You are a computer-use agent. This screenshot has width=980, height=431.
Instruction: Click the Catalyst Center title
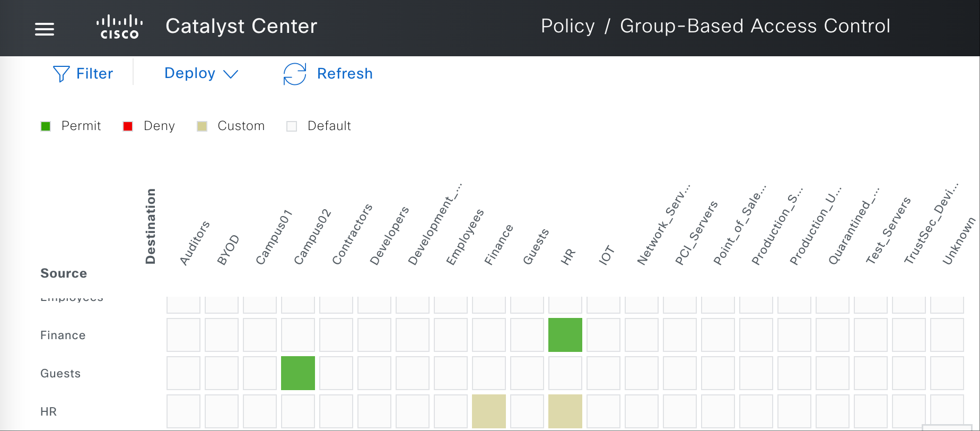pos(241,26)
